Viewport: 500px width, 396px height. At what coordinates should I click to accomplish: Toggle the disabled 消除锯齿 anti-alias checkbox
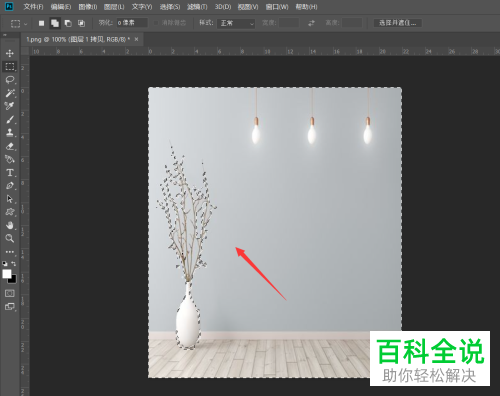(156, 23)
